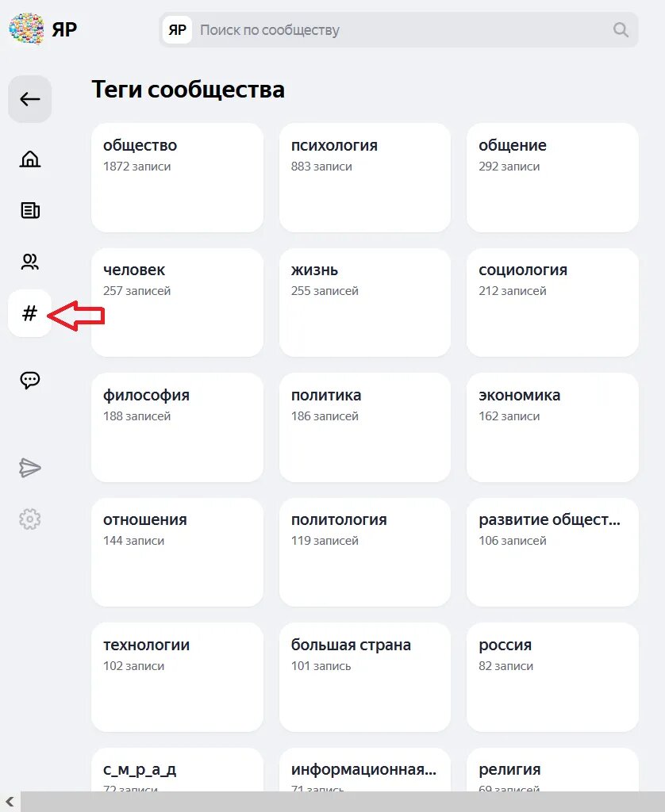Open the "технологии" tag card
The image size is (665, 812).
[x=177, y=677]
